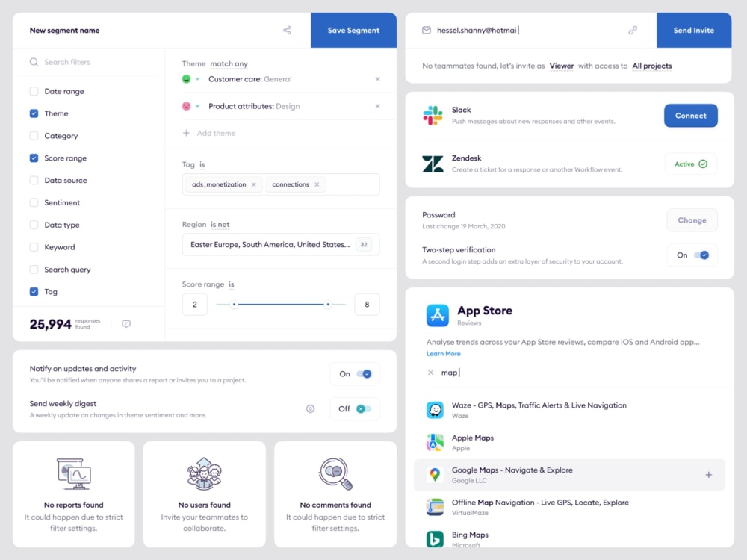
Task: Change Region 'is not' condition
Action: (220, 225)
